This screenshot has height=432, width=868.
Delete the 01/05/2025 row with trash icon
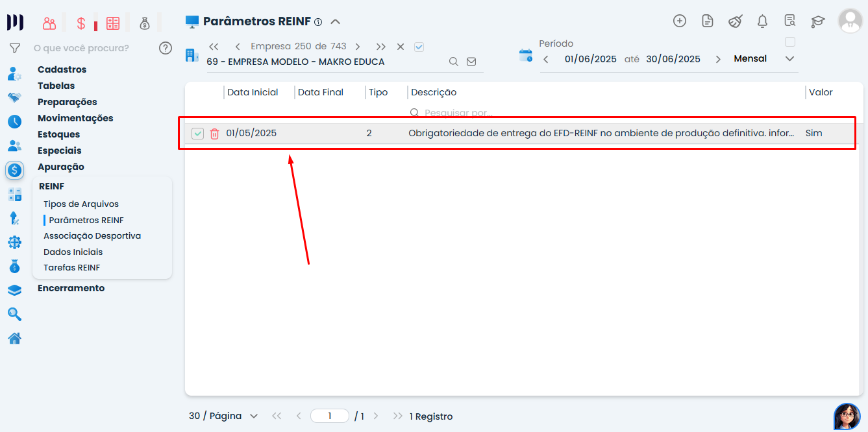click(x=214, y=134)
